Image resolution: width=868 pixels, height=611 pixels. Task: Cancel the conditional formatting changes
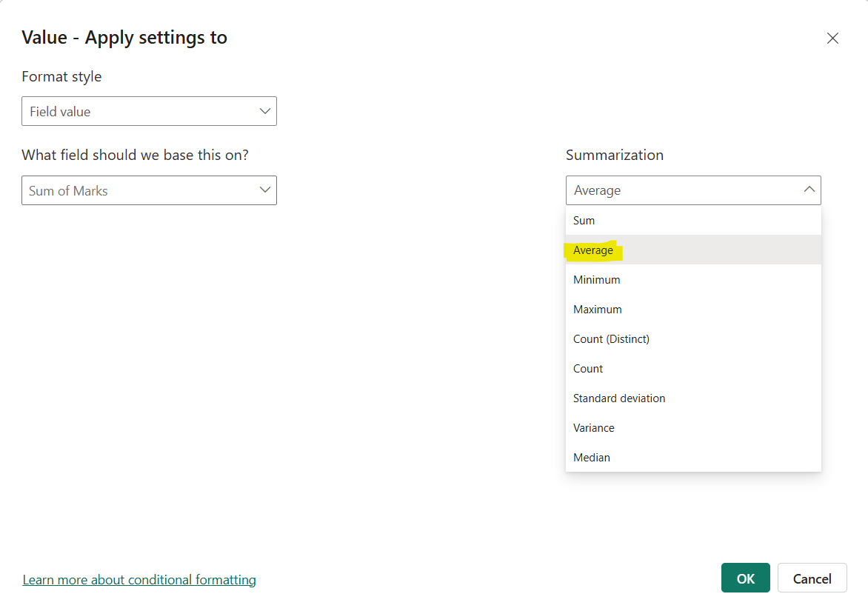pos(812,578)
